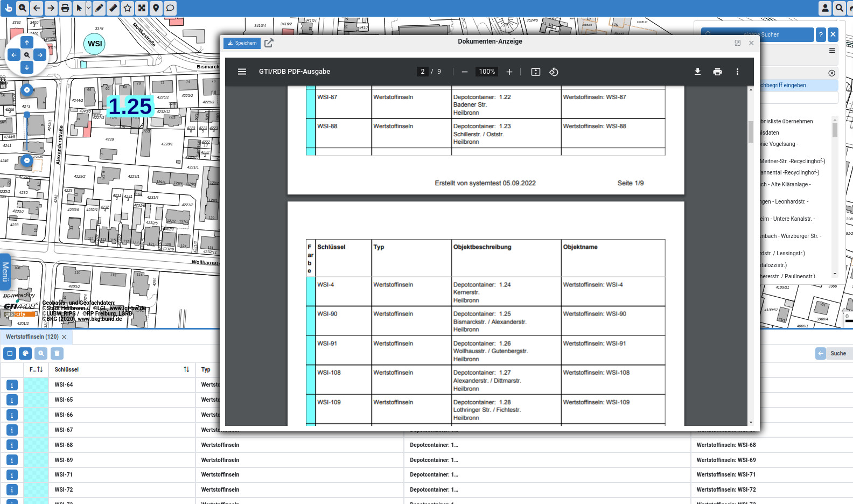Toggle fit-to-page in PDF viewer

[x=535, y=72]
